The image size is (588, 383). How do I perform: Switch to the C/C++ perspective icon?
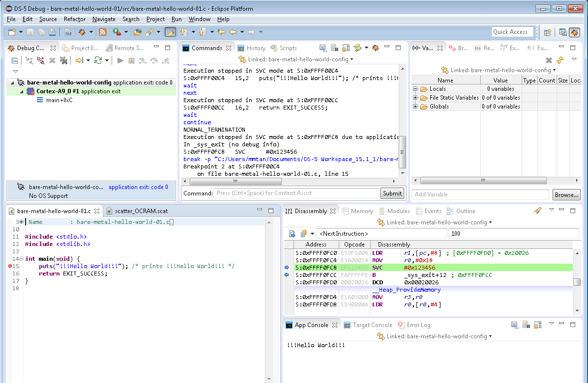(x=563, y=32)
